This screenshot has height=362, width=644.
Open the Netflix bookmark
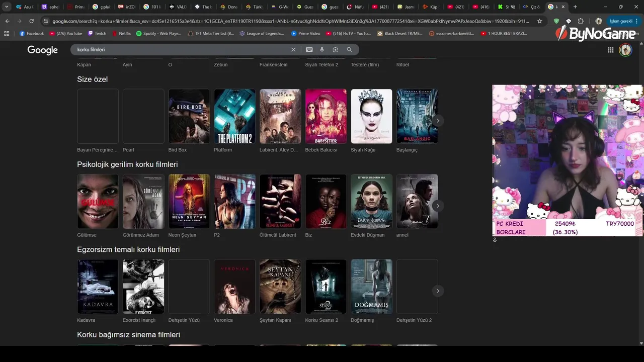coord(121,33)
